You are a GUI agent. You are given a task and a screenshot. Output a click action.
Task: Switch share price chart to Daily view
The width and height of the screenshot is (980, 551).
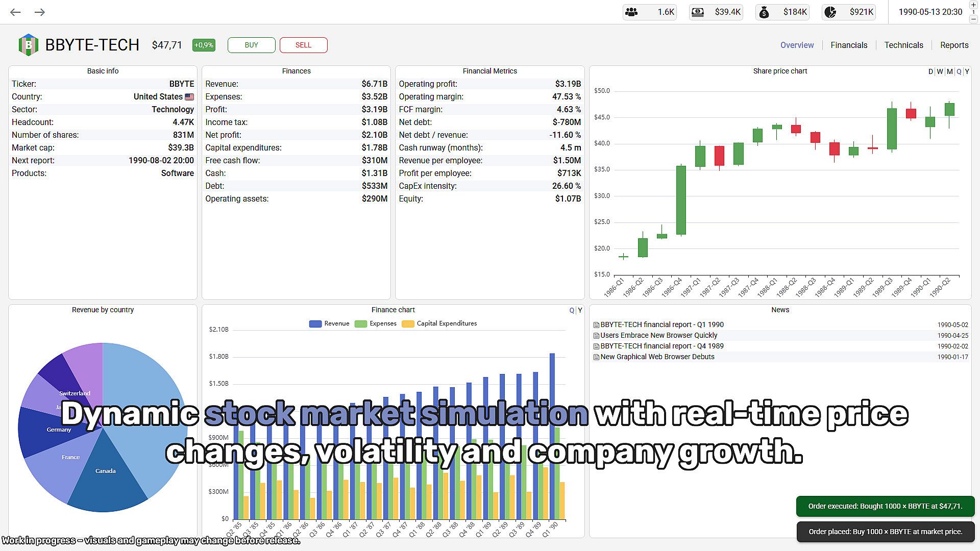click(930, 72)
